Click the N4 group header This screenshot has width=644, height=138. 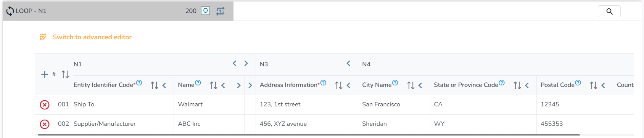tap(366, 64)
